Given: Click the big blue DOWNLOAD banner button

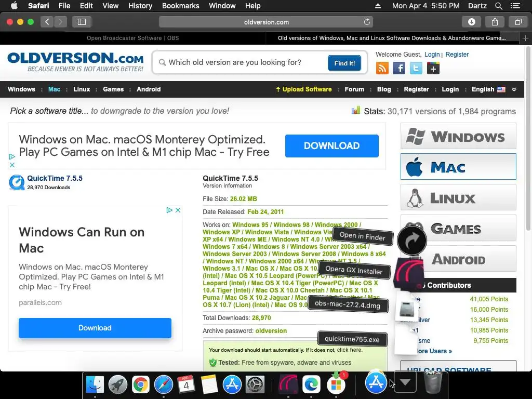Looking at the screenshot, I should point(332,146).
